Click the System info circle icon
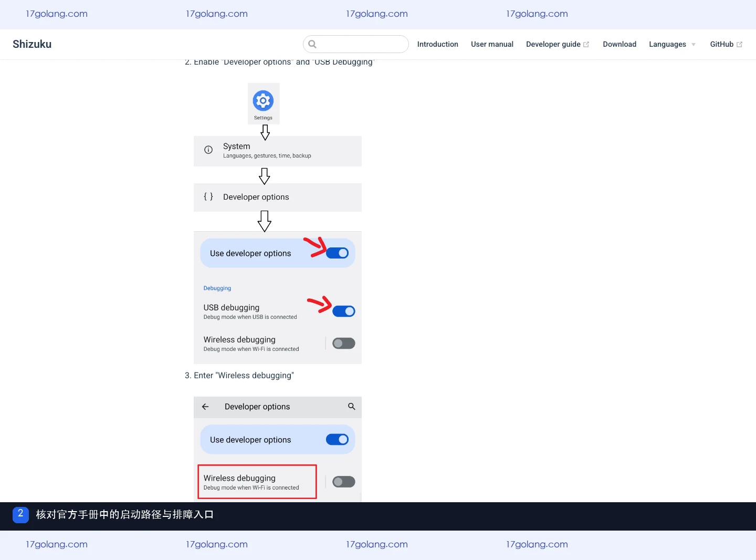Viewport: 756px width, 560px height. tap(208, 150)
